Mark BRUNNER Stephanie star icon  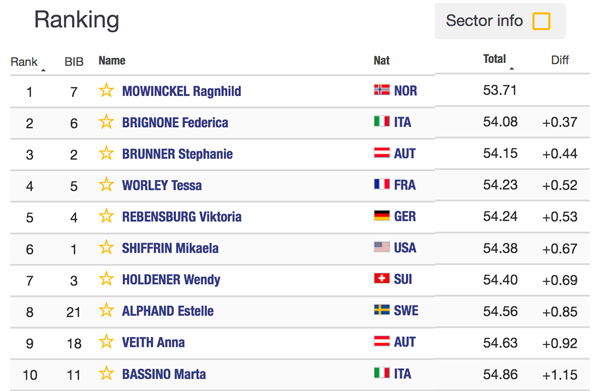106,153
